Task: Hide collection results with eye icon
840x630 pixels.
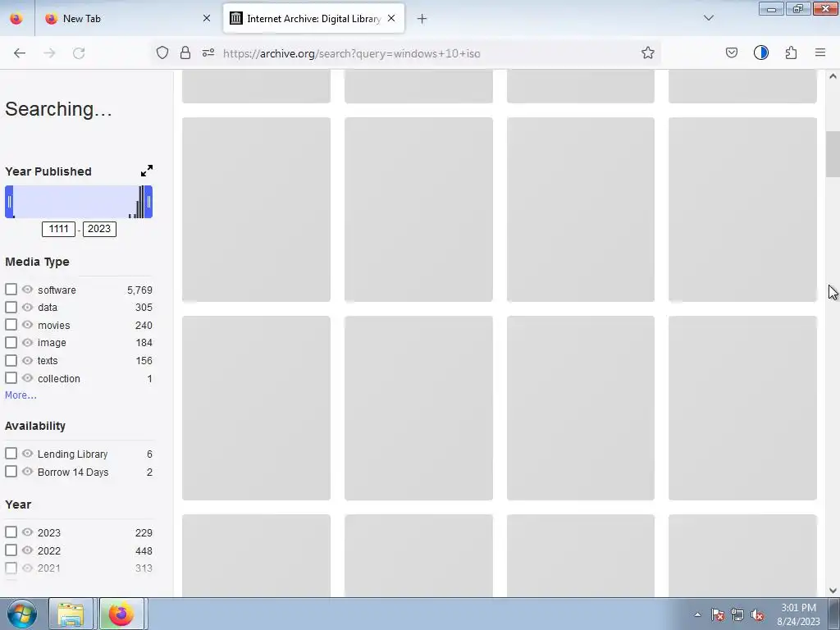Action: (x=27, y=377)
